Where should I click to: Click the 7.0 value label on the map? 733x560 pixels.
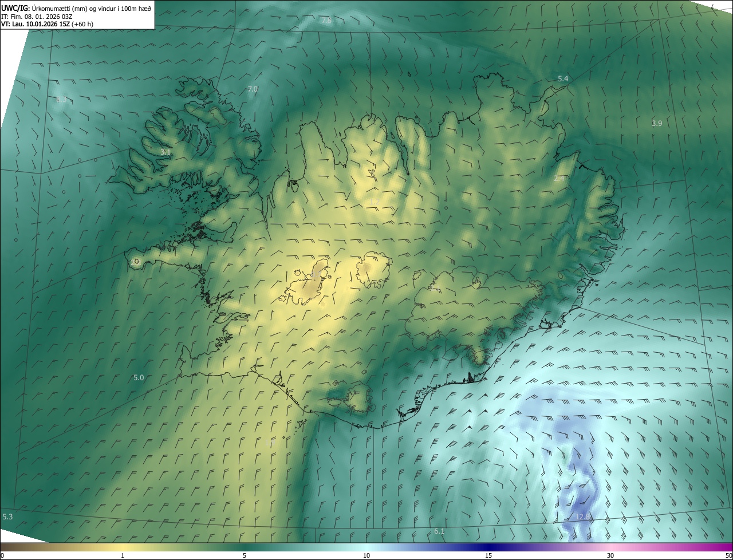[x=253, y=89]
